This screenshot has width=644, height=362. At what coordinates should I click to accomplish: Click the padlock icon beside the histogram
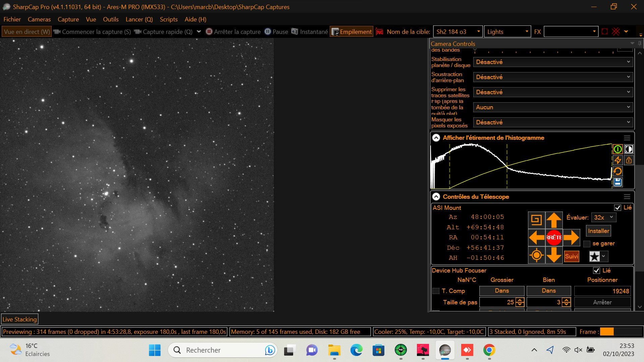click(629, 160)
